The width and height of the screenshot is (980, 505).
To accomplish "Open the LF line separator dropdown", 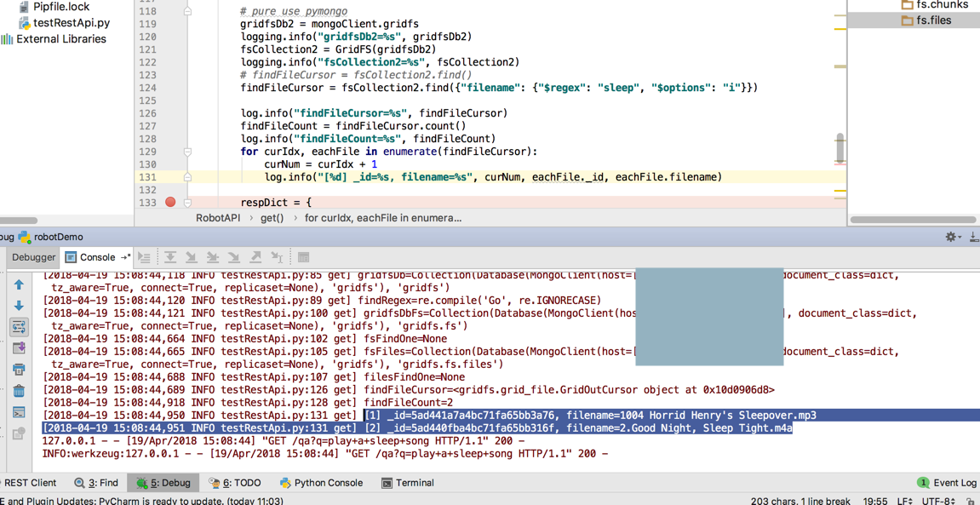I will 903,501.
